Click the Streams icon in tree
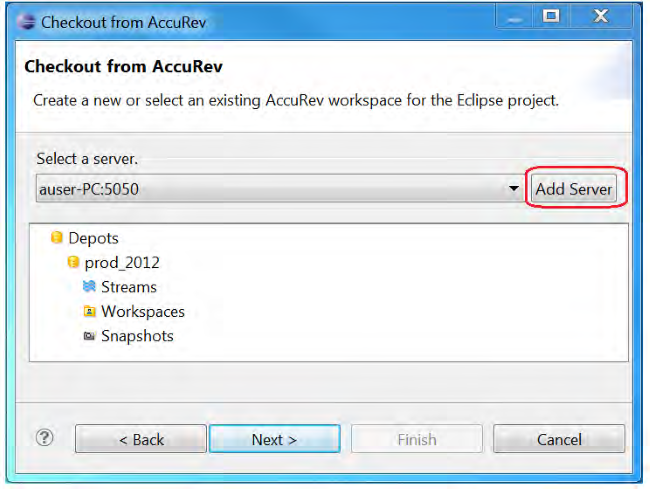 click(x=89, y=287)
